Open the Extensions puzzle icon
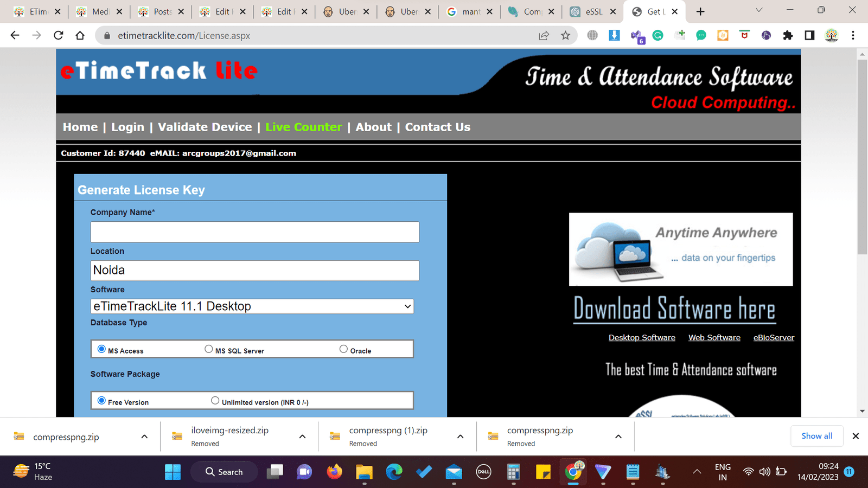This screenshot has height=488, width=868. pos(788,35)
